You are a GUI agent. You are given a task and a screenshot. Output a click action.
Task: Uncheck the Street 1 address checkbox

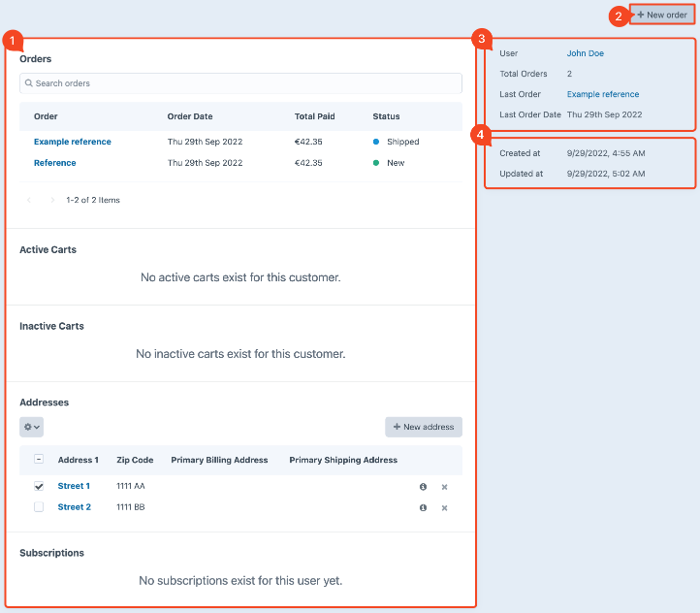pyautogui.click(x=39, y=486)
